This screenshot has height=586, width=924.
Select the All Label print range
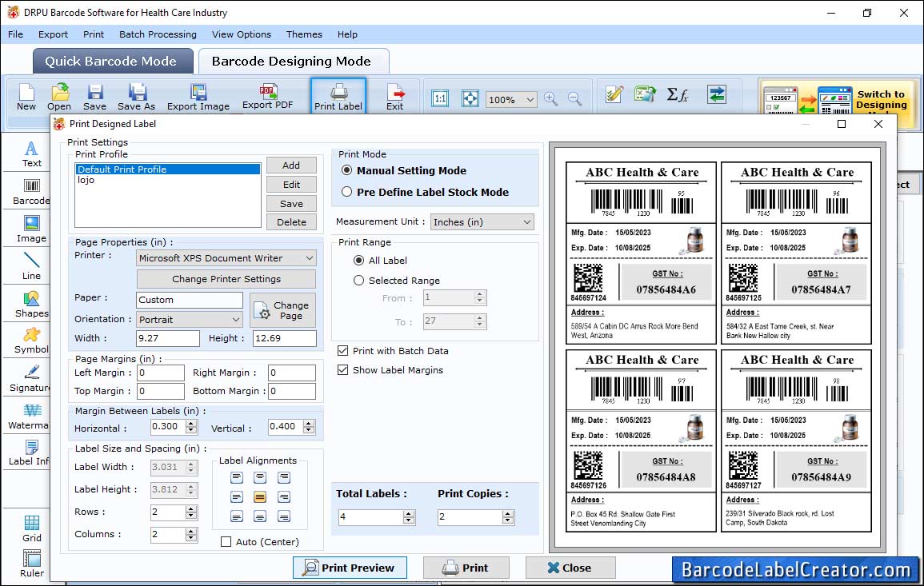[x=358, y=260]
